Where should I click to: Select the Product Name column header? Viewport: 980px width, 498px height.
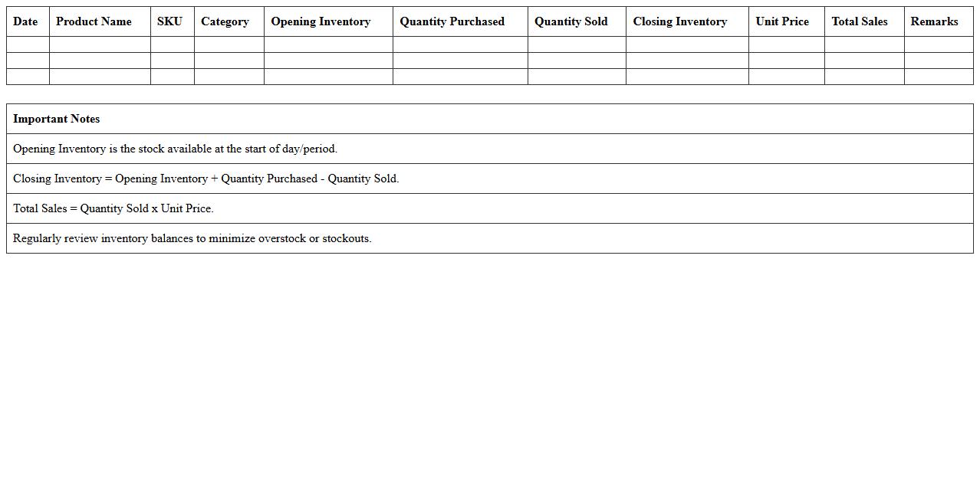(94, 21)
